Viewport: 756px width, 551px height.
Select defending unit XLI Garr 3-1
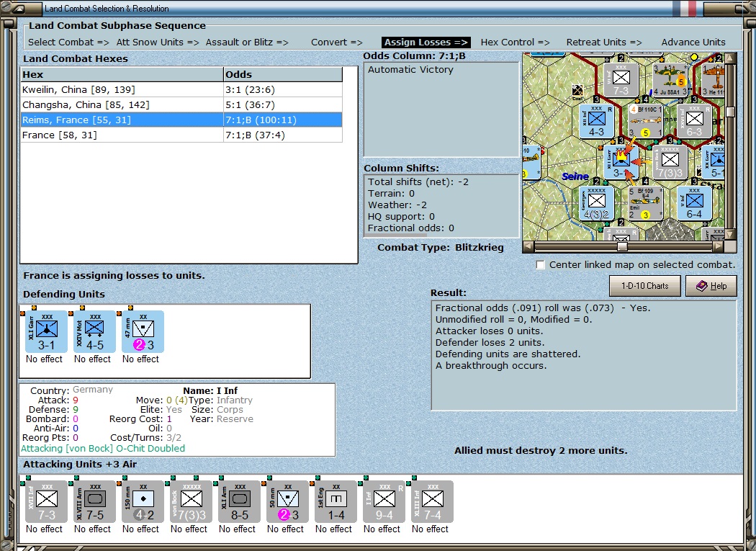(x=46, y=331)
